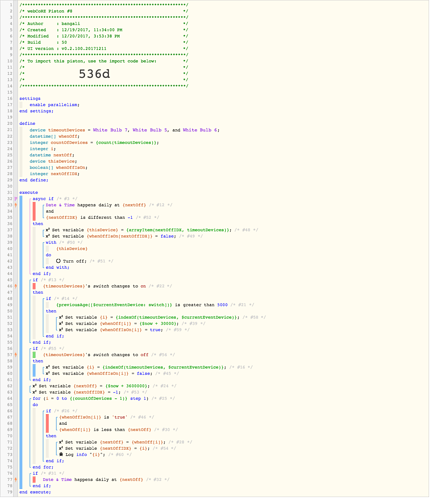Click 'boolean[] whenOffIsOn;' variable definition
This screenshot has width=432, height=500.
click(x=59, y=168)
